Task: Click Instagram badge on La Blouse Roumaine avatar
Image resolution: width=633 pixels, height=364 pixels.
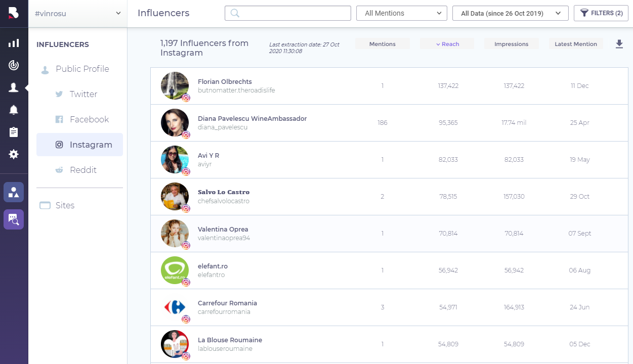Action: tap(186, 356)
